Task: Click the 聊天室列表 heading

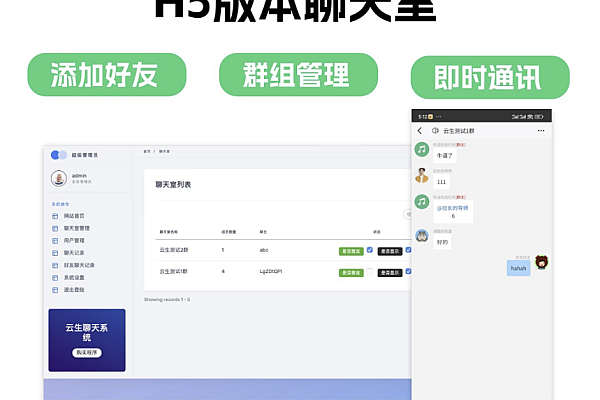Action: point(173,184)
